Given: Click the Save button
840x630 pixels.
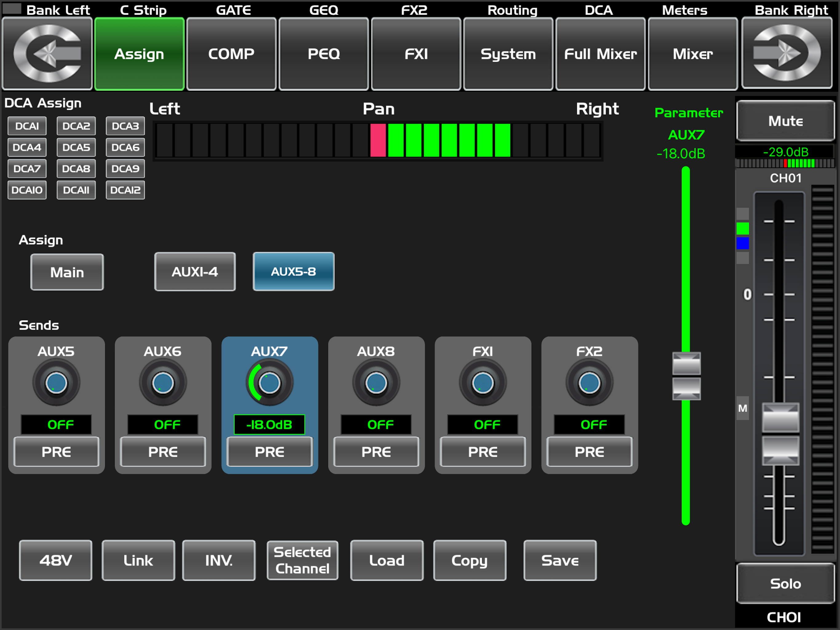Looking at the screenshot, I should (x=560, y=560).
